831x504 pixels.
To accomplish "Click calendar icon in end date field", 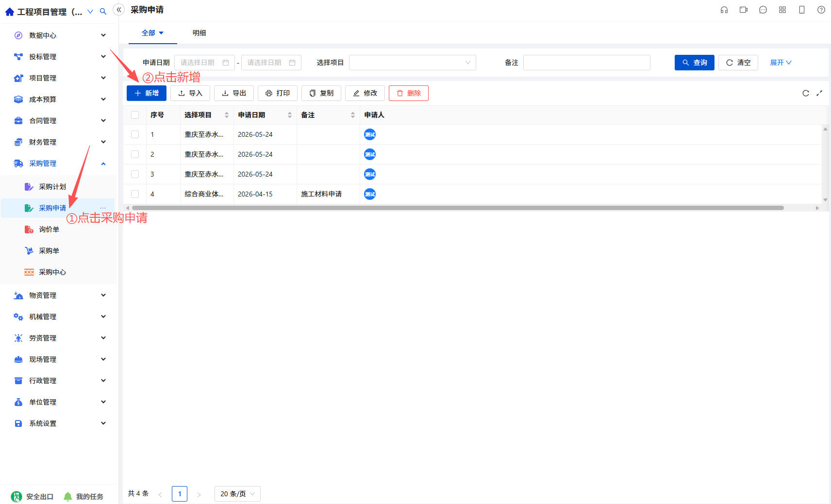I will pos(292,63).
